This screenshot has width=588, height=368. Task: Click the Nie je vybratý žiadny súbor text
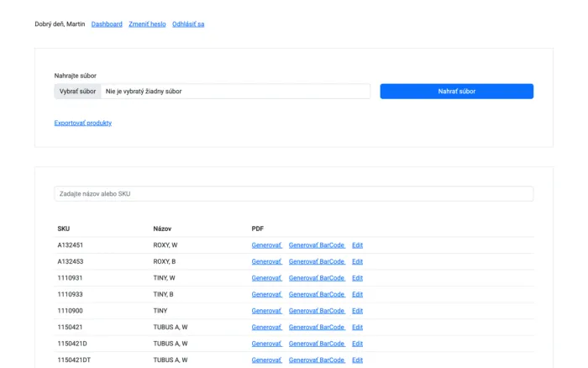144,91
